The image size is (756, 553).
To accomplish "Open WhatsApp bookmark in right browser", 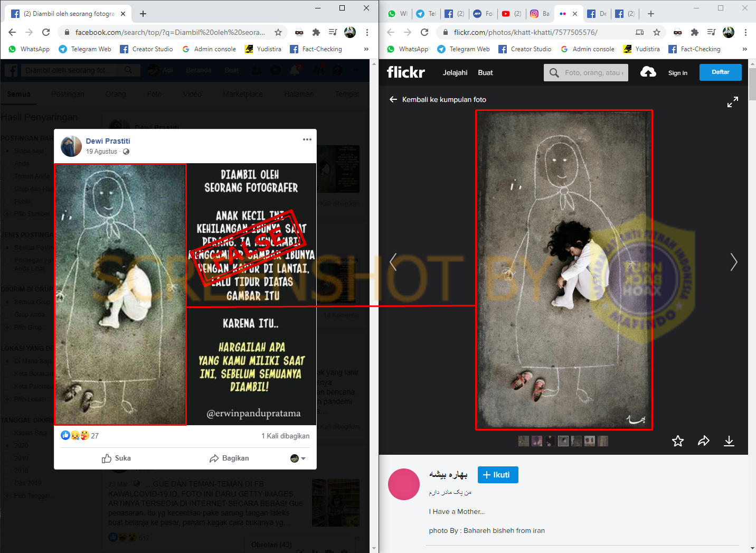I will click(408, 49).
